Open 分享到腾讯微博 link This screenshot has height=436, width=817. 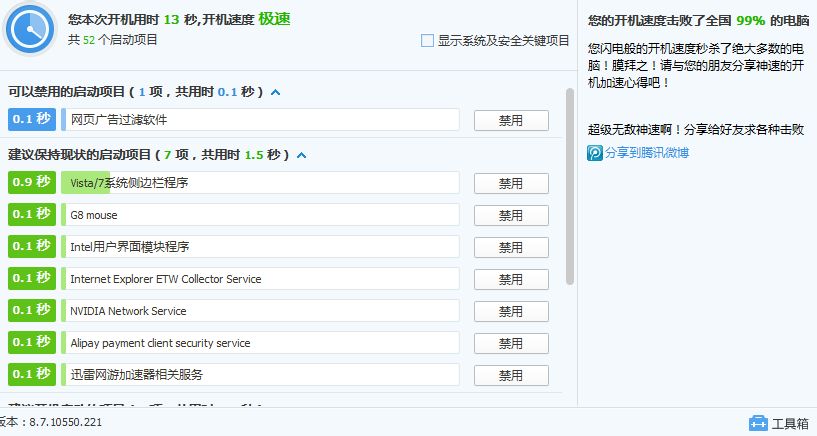[x=647, y=153]
